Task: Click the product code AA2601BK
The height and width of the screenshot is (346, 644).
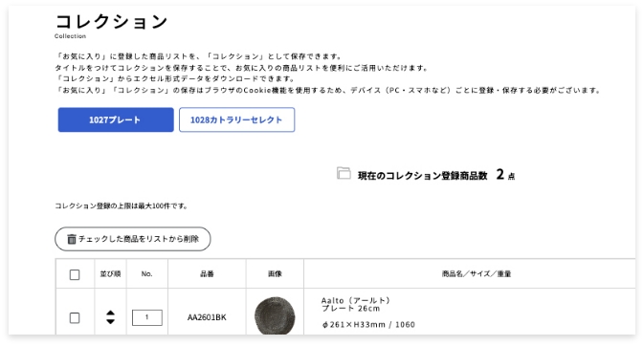Action: [207, 317]
